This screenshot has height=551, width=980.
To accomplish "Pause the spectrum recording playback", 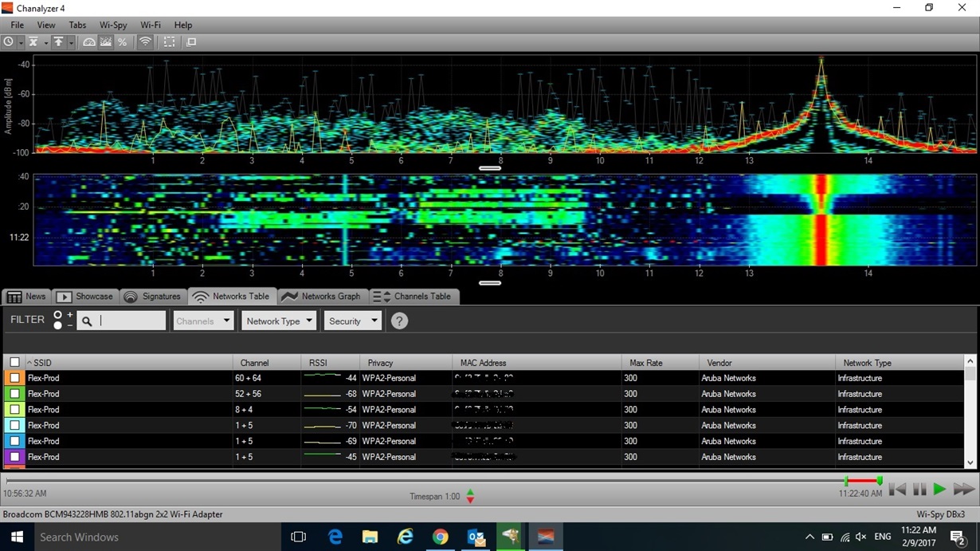I will [x=919, y=489].
